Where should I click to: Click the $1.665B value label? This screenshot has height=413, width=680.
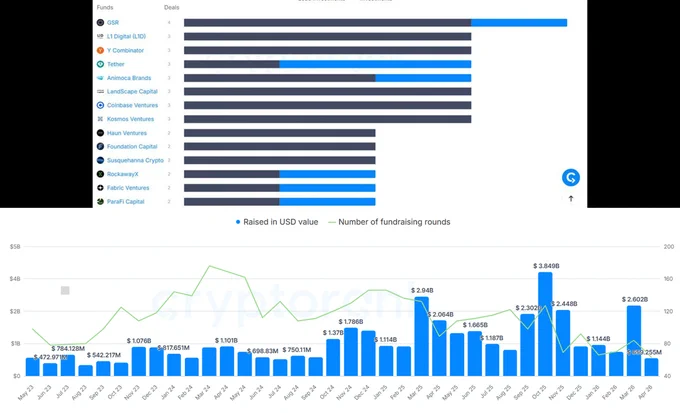click(x=475, y=325)
